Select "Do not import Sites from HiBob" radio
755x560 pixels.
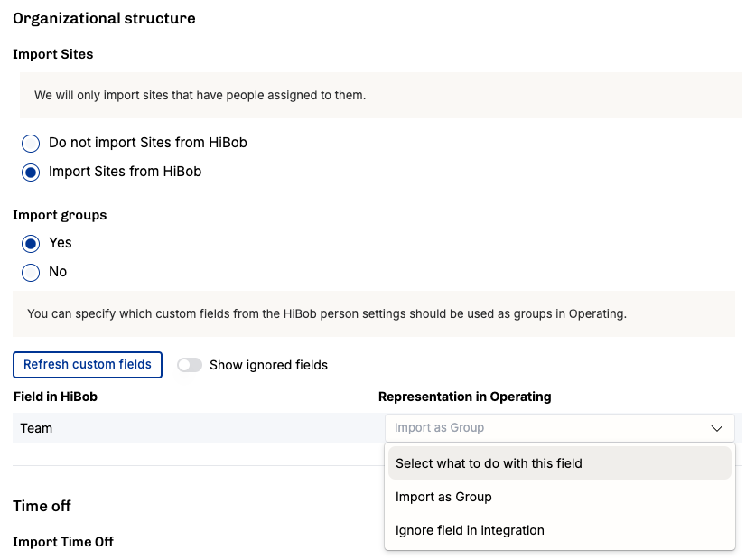[32, 143]
